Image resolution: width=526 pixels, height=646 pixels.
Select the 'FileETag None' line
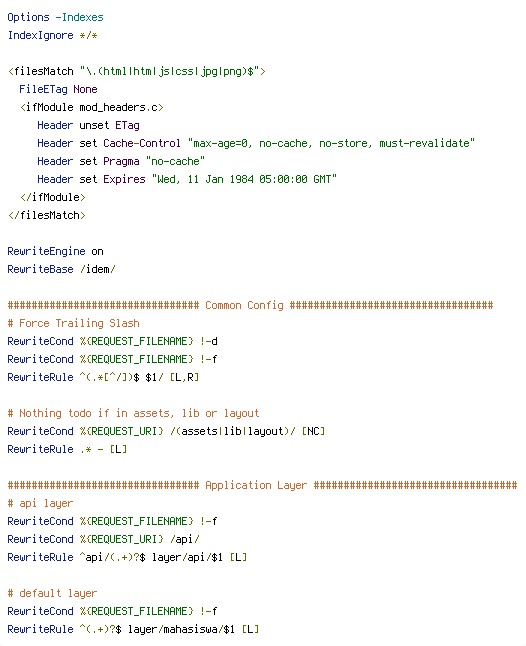[58, 89]
